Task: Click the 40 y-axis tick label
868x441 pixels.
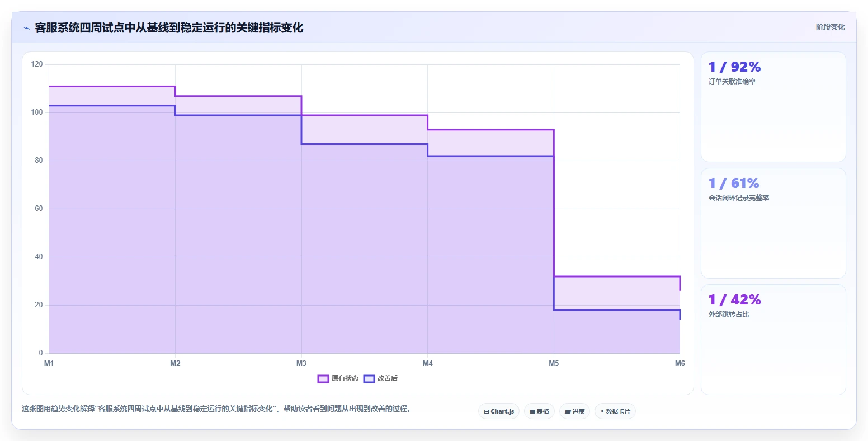Action: [39, 257]
